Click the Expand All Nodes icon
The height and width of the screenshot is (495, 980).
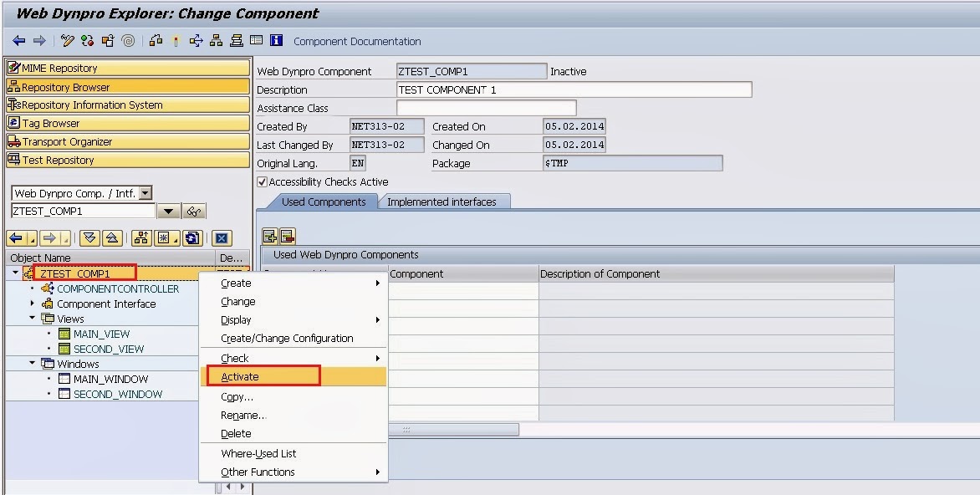[90, 238]
